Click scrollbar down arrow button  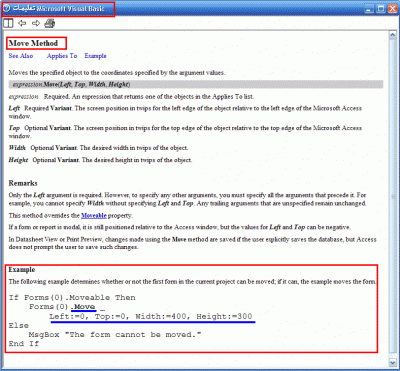tap(392, 362)
